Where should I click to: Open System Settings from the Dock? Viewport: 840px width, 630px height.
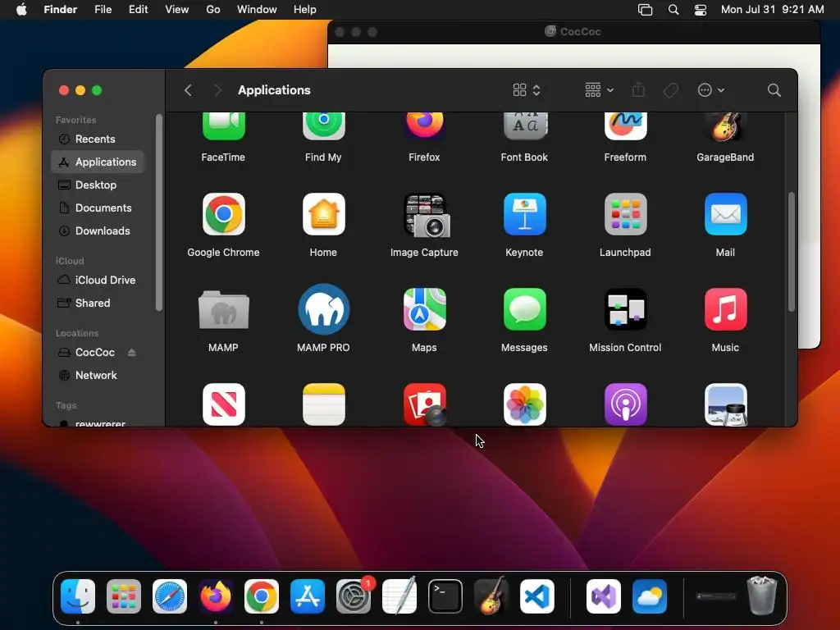[354, 596]
